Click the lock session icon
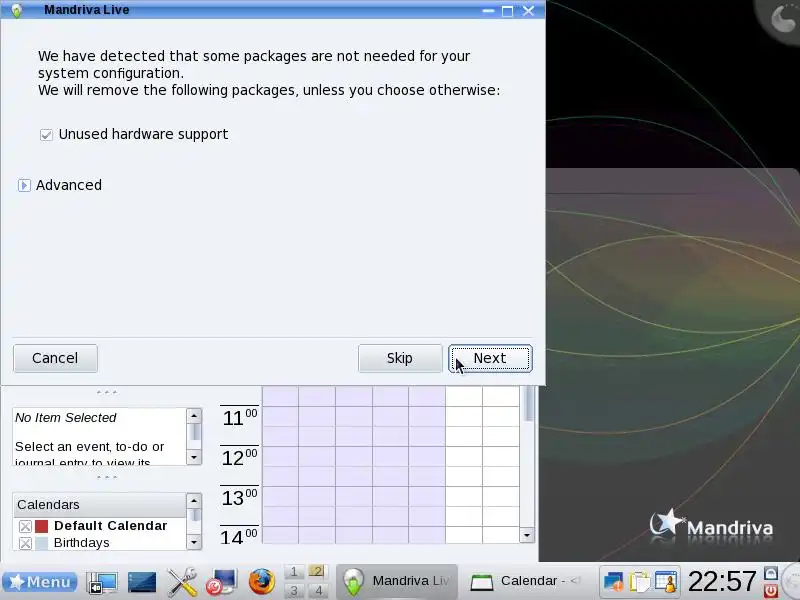Viewport: 800px width, 600px height. 770,573
